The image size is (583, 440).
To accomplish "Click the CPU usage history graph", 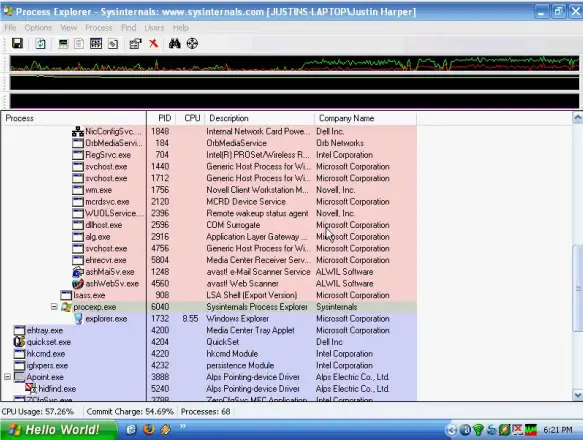I will pyautogui.click(x=294, y=63).
